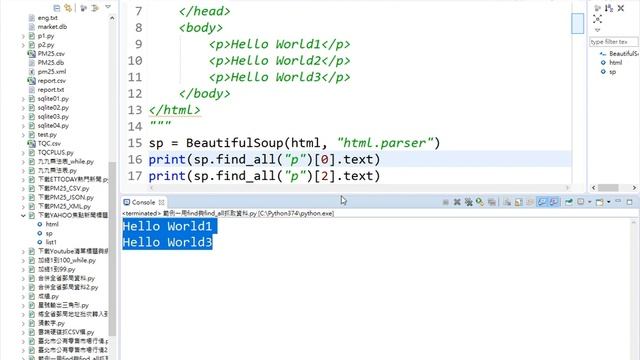Click the editor horizontal scrollbar
640x360 pixels.
click(359, 188)
